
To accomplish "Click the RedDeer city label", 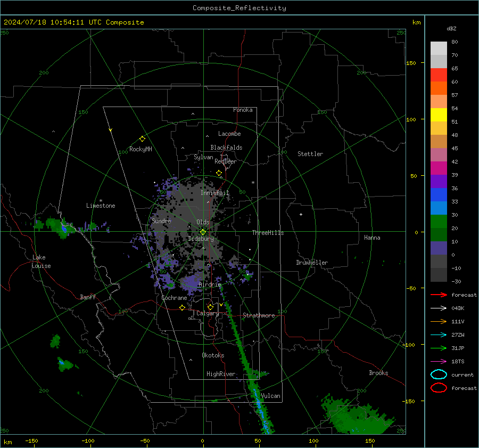I will 226,161.
